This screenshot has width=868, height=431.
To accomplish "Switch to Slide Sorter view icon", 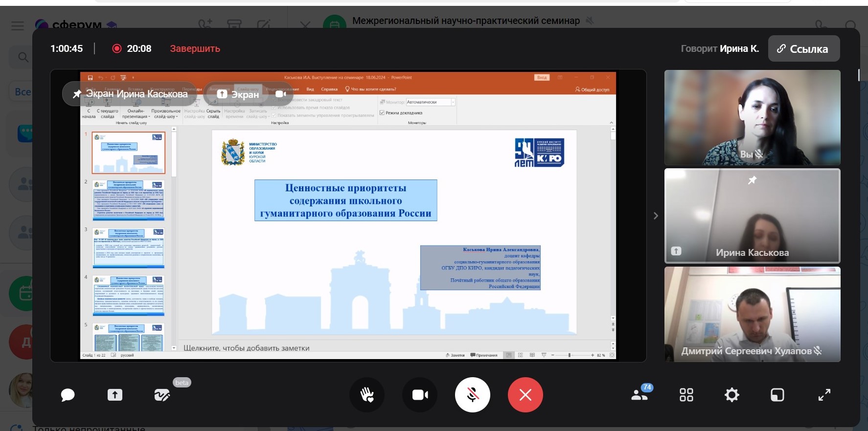I will pos(520,355).
